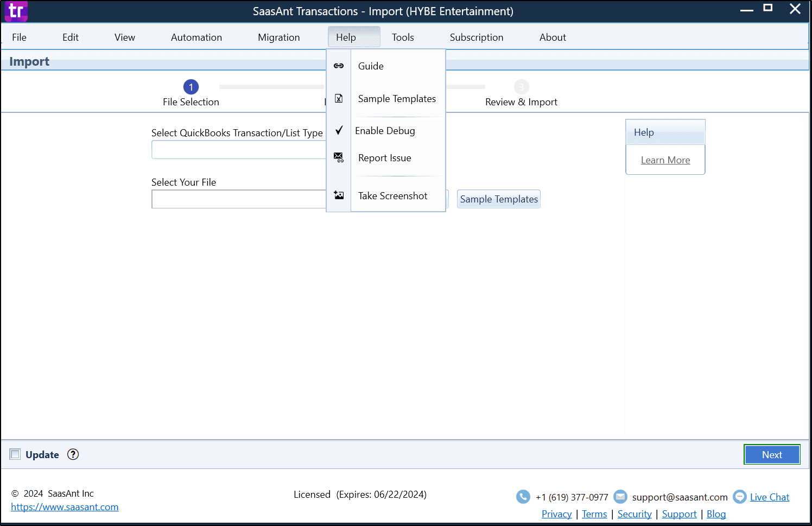This screenshot has height=526, width=812.
Task: Open the Privacy link
Action: click(557, 514)
